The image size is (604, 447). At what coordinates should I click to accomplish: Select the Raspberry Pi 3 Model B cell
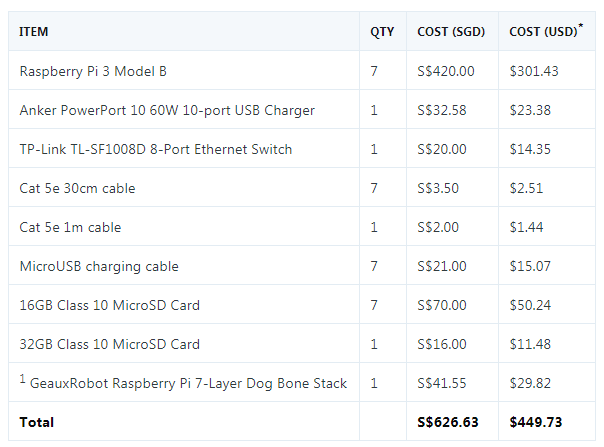click(93, 71)
